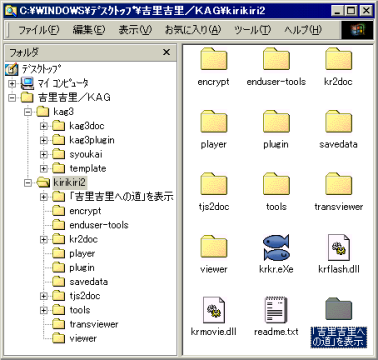378x360 pixels.
Task: Click the readme.txt file name label
Action: pos(276,332)
